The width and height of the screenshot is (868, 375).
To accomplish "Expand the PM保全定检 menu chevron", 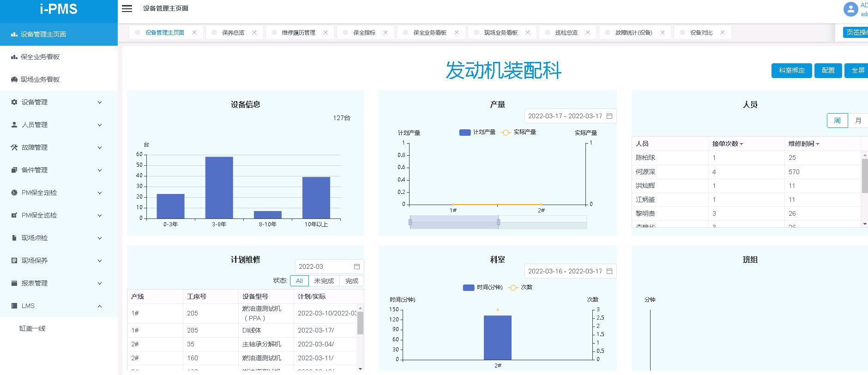I will 100,193.
